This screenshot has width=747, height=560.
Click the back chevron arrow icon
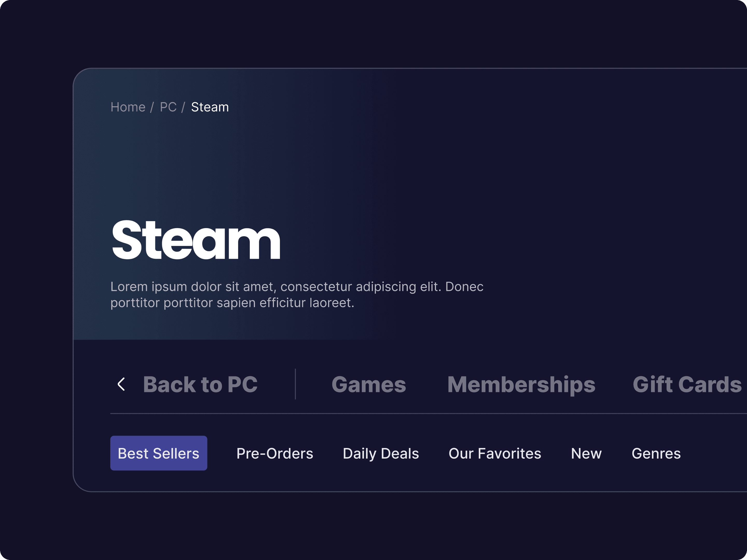[x=121, y=384]
